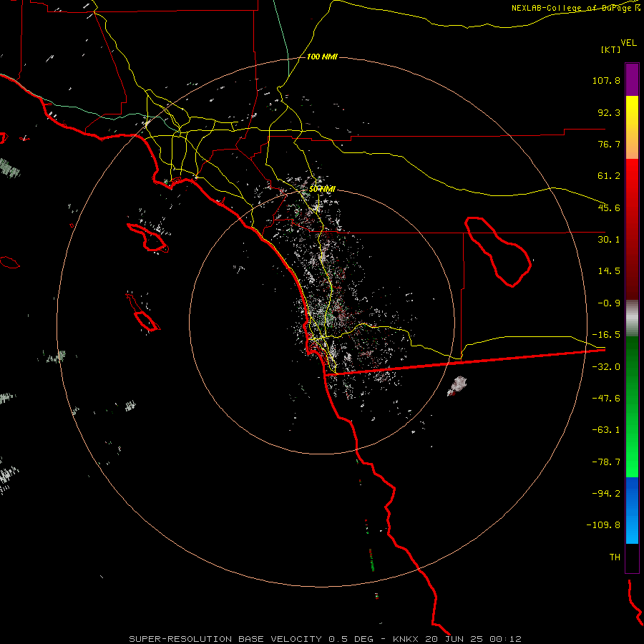Select the -32.0 legend value

point(606,367)
